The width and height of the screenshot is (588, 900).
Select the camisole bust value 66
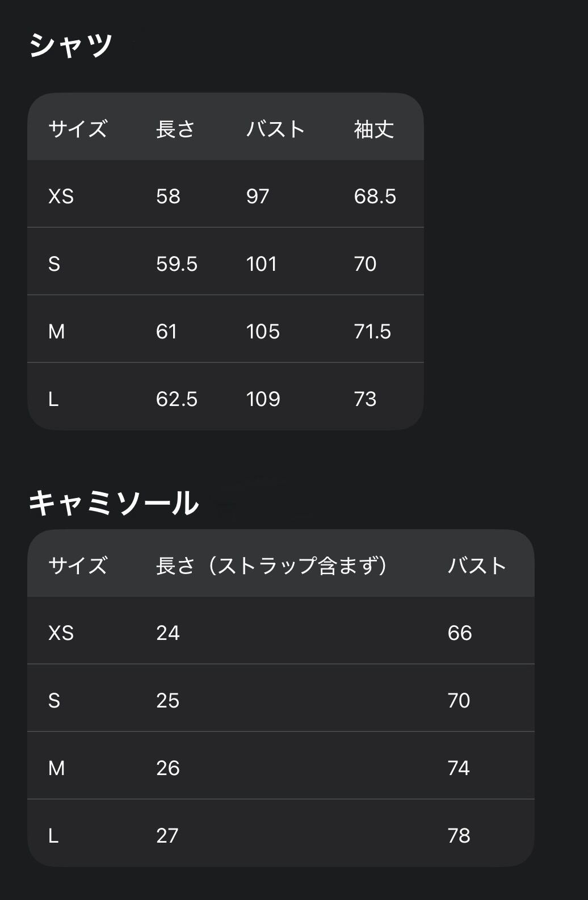coord(460,633)
